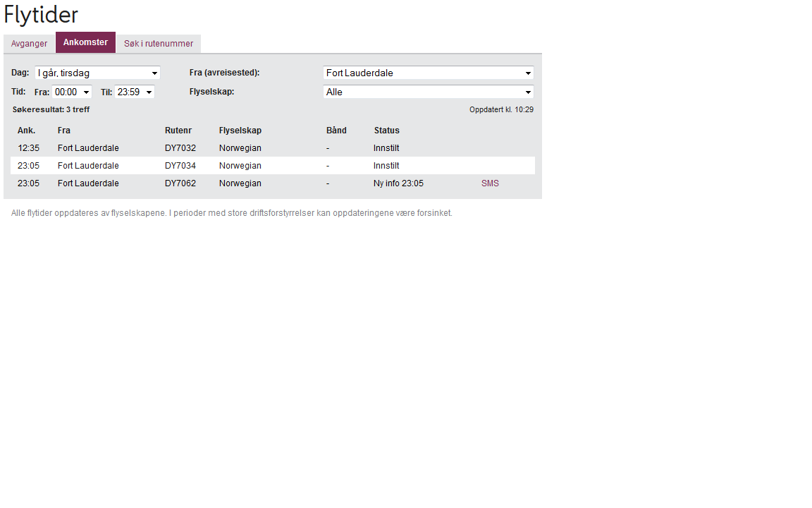Expand the Fra time dropdown
Screen dimensions: 812x508
tap(72, 92)
